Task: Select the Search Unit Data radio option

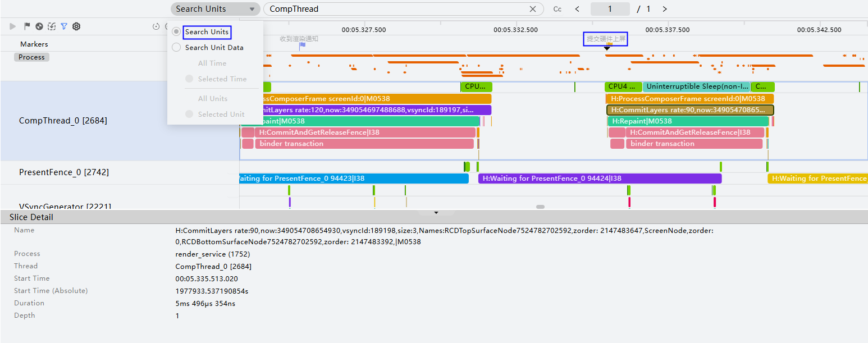Action: pyautogui.click(x=176, y=48)
